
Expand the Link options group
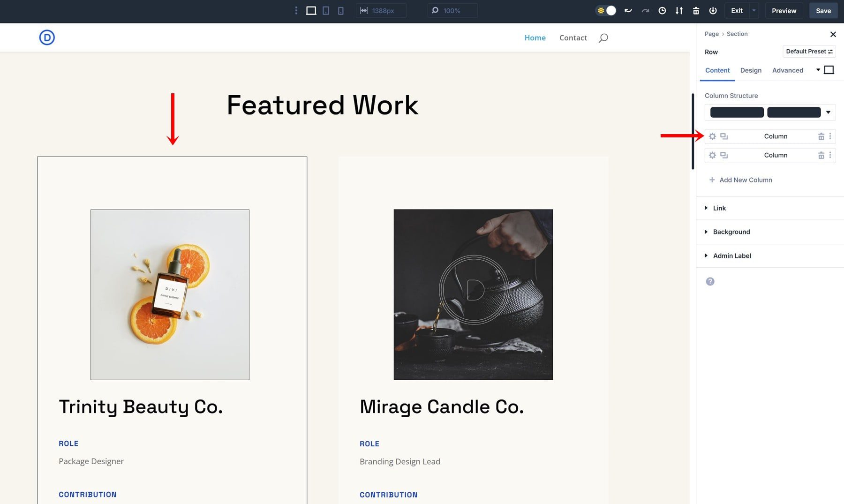coord(770,208)
